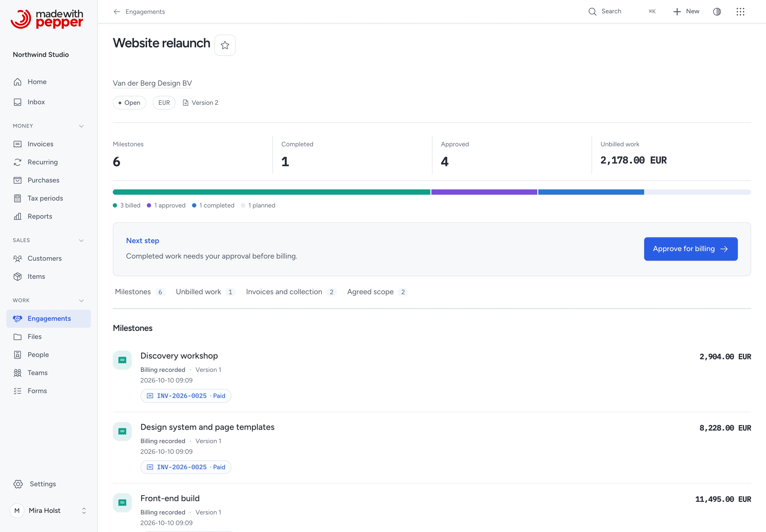Click the purple approved progress segment
This screenshot has width=766, height=532.
[x=484, y=192]
